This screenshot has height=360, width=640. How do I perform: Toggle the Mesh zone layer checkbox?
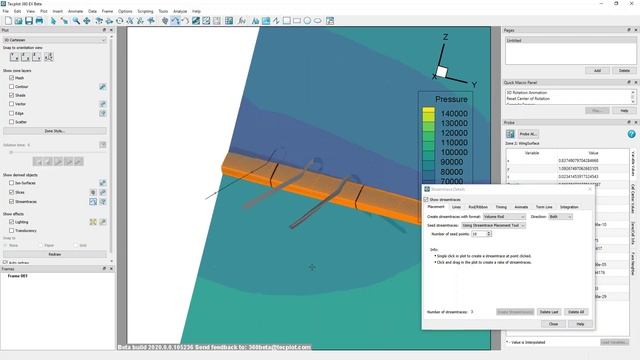(11, 78)
